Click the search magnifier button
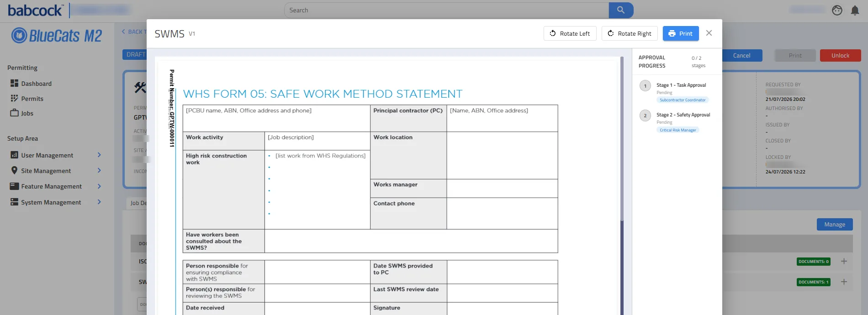The image size is (868, 315). coord(621,10)
